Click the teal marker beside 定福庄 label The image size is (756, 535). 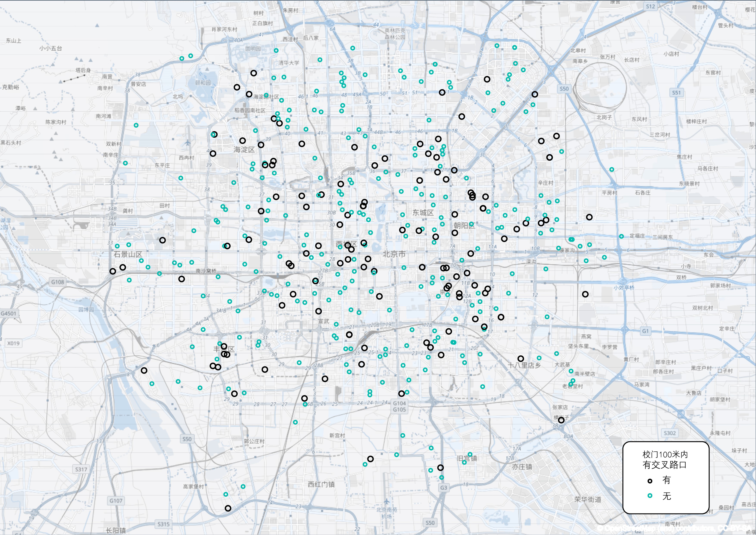pos(621,236)
